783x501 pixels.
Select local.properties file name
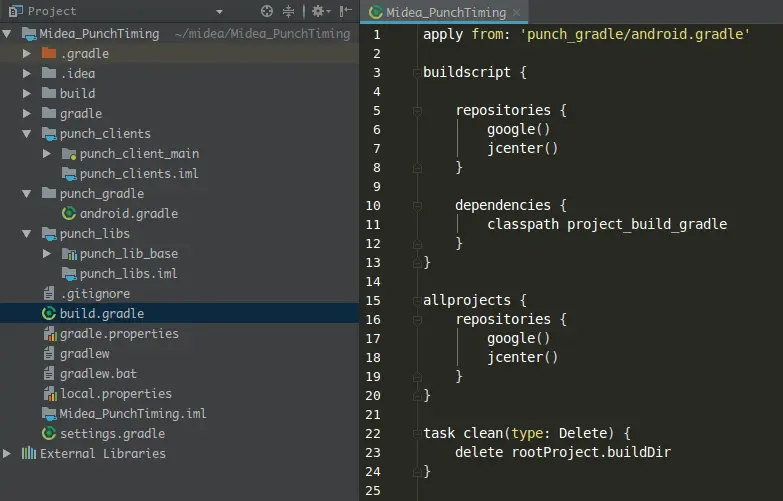(116, 394)
